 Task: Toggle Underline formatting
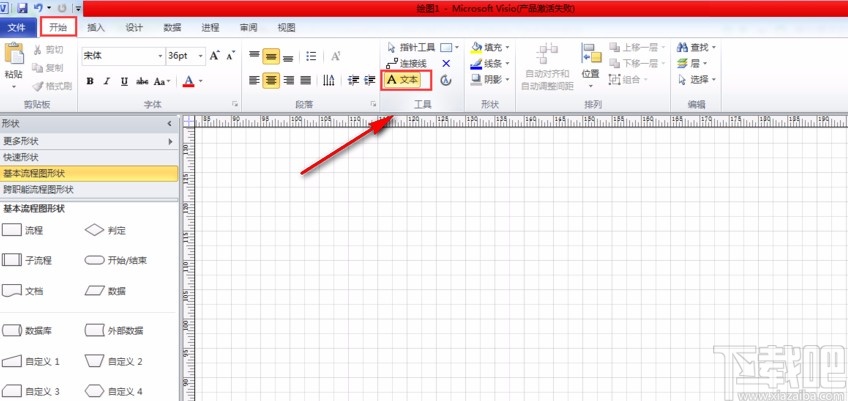coord(124,82)
